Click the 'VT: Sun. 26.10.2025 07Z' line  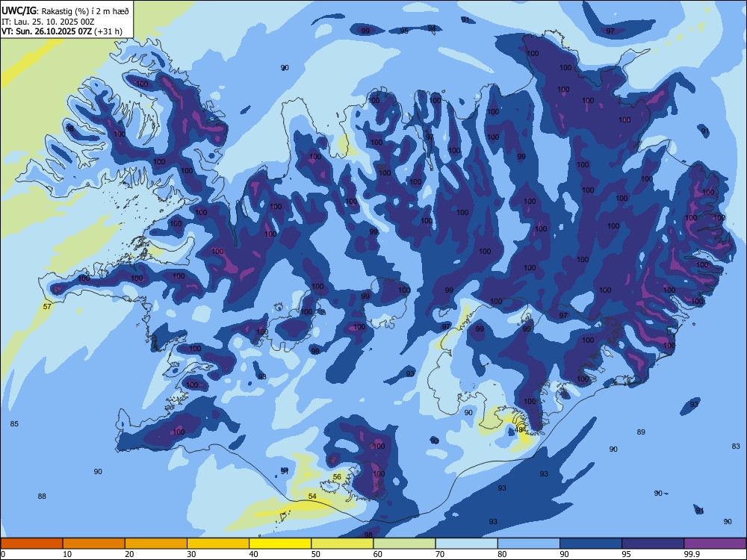(46, 31)
